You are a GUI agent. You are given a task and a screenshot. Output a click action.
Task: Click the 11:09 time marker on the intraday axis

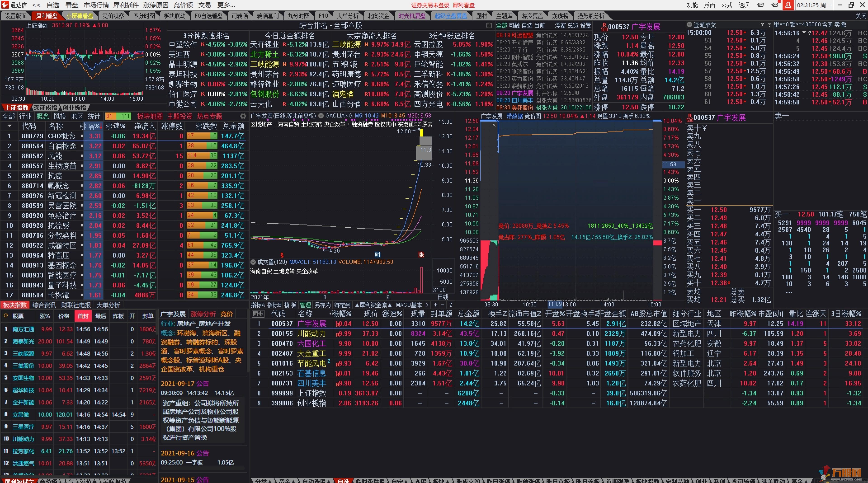pos(555,304)
